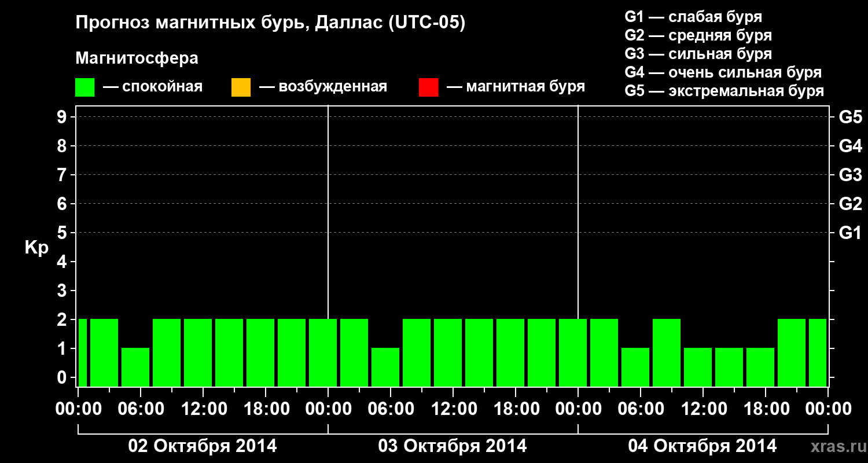Viewport: 868px width, 463px height.
Task: Click the 'Kp' y-axis title
Action: (36, 248)
